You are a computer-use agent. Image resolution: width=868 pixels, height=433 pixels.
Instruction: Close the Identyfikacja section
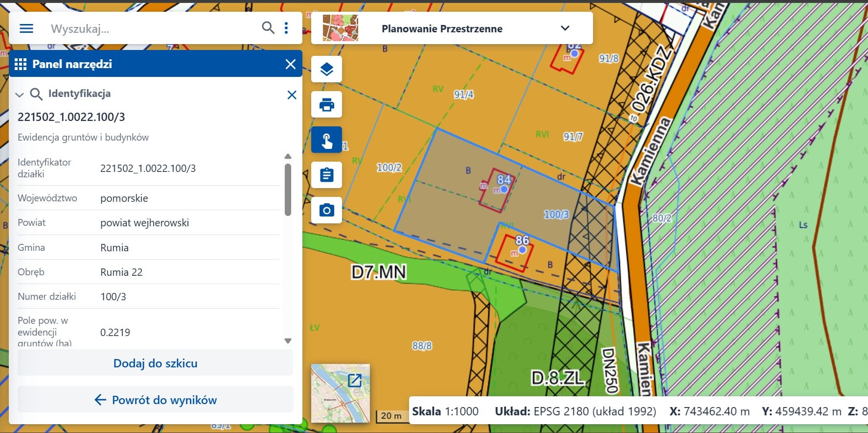point(292,95)
